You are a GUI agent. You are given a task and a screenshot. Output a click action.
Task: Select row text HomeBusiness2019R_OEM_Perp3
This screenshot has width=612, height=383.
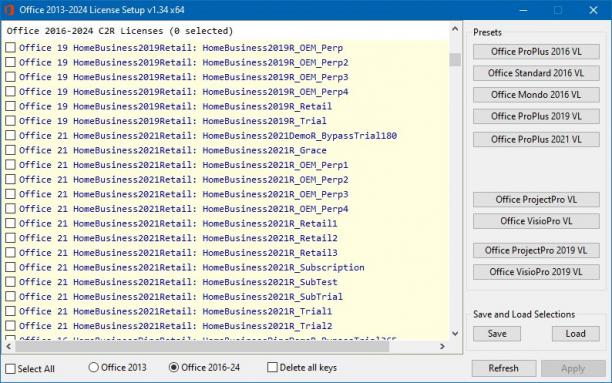[x=275, y=77]
